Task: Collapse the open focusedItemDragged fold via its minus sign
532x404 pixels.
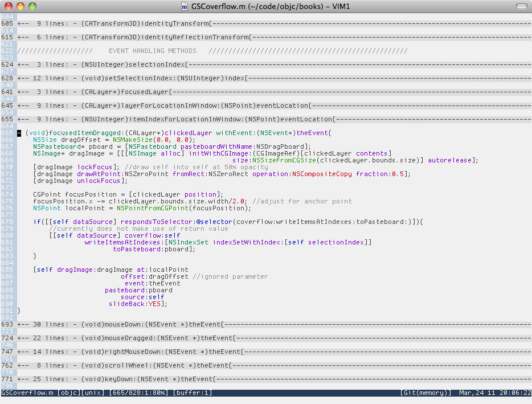Action: pos(19,133)
